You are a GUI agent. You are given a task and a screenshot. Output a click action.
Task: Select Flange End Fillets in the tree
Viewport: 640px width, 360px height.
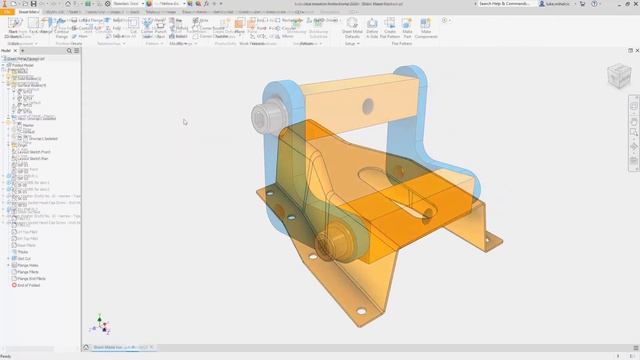[x=31, y=278]
